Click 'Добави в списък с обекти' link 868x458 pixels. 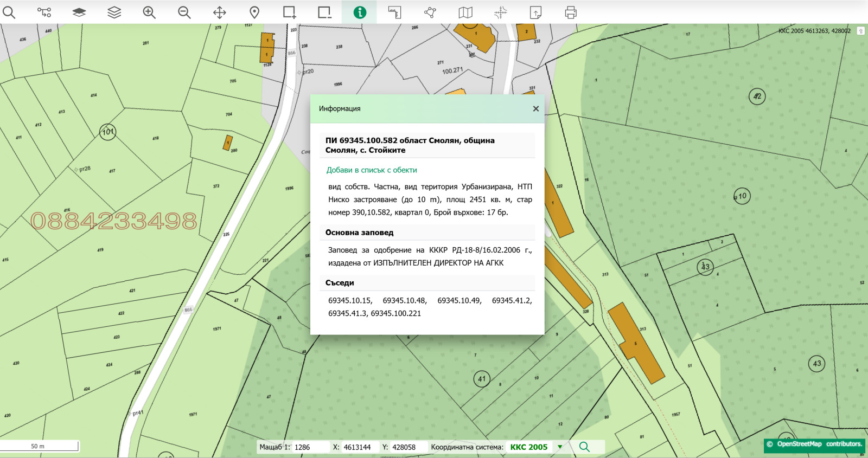(372, 170)
